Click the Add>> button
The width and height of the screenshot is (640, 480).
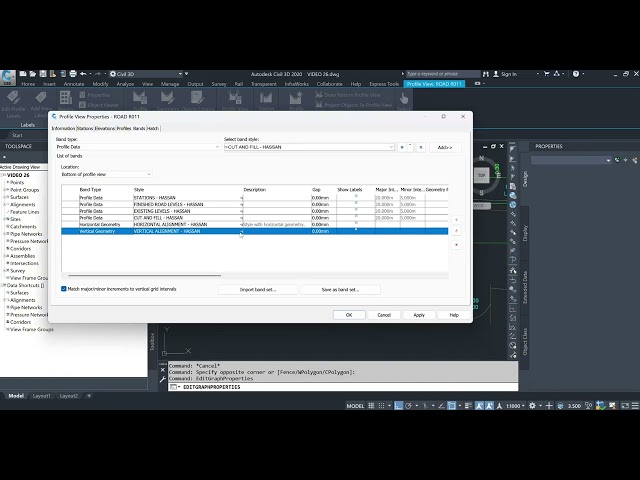[445, 147]
